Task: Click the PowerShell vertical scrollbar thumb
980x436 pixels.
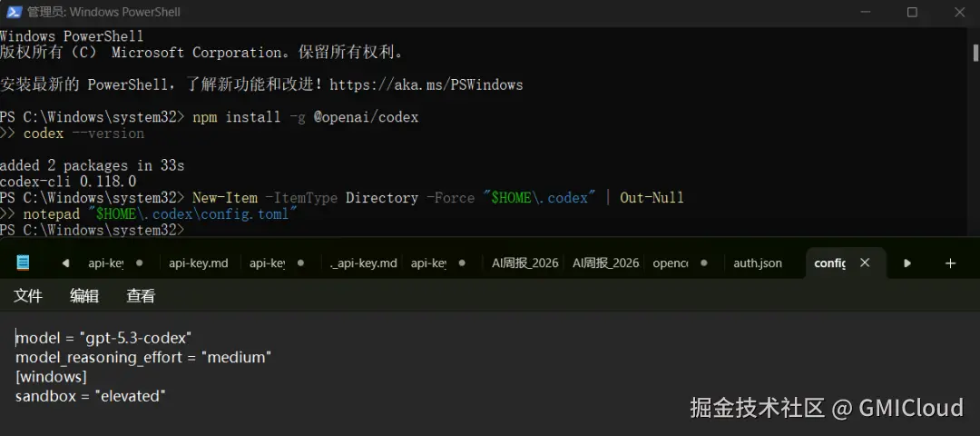Action: tap(975, 53)
